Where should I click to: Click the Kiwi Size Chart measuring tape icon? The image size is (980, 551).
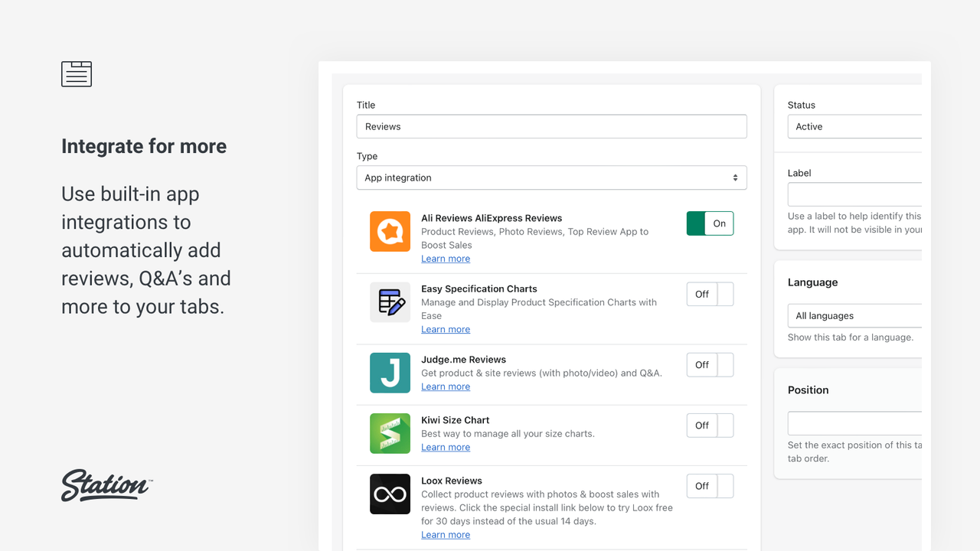(390, 433)
